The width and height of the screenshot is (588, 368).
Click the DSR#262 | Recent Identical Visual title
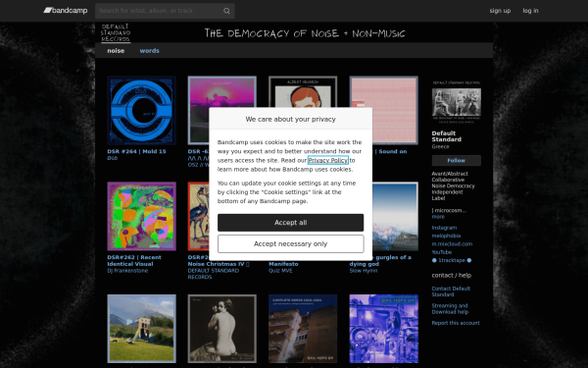134,261
